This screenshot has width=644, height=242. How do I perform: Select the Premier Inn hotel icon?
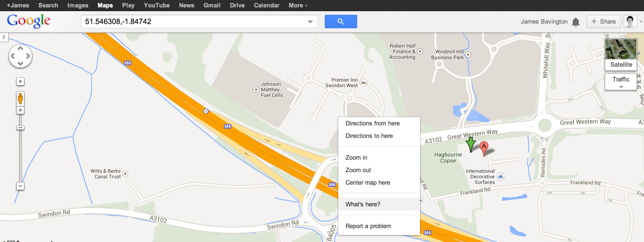click(x=364, y=83)
